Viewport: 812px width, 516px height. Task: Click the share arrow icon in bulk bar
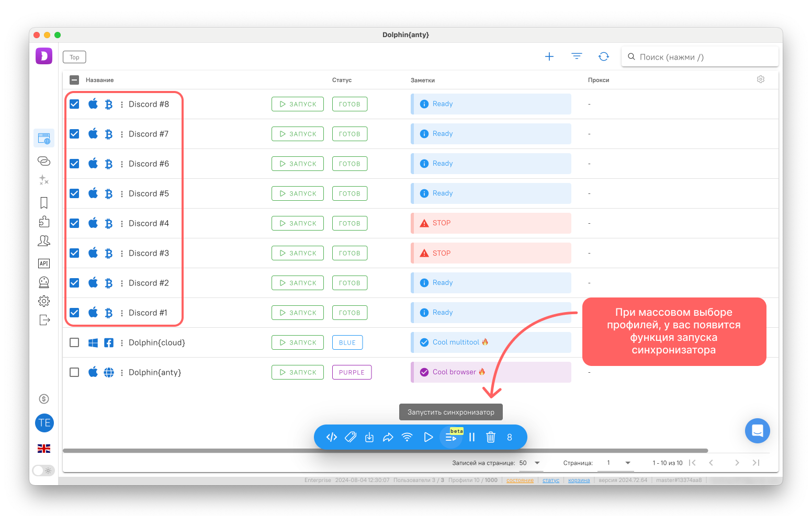(x=388, y=437)
